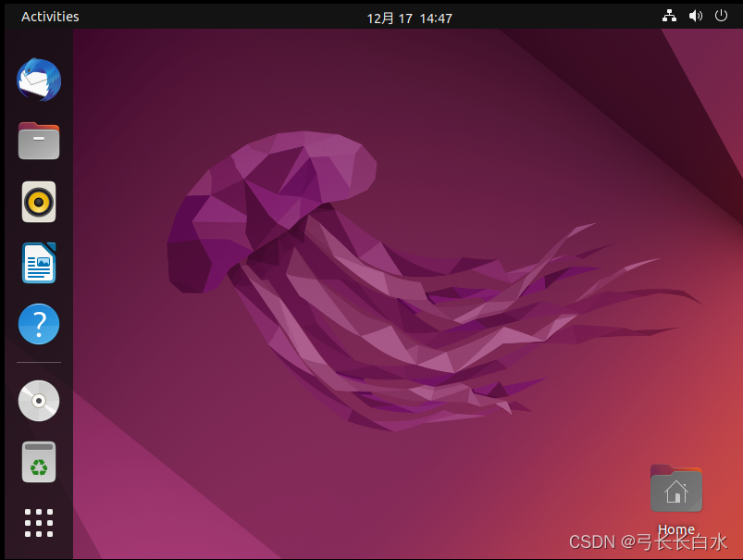Open the mounted optical disc icon
The width and height of the screenshot is (743, 560).
pyautogui.click(x=39, y=401)
